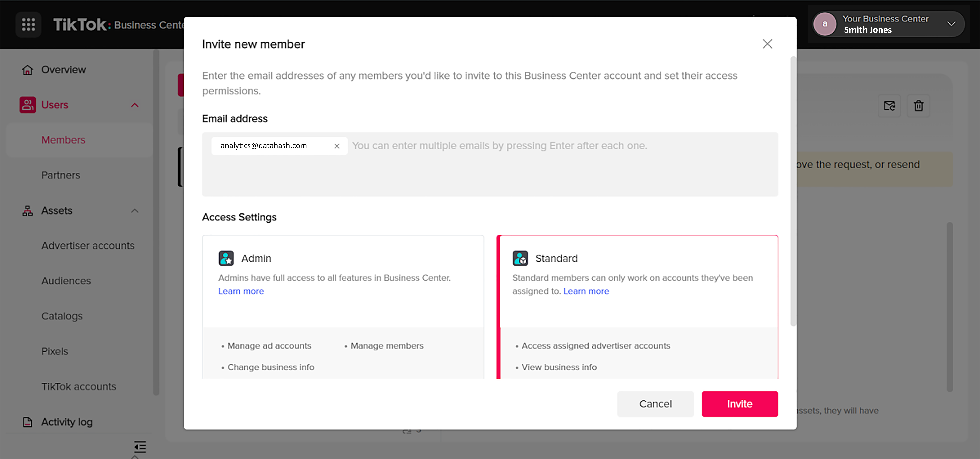
Task: Click the account avatar circle
Action: point(825,24)
